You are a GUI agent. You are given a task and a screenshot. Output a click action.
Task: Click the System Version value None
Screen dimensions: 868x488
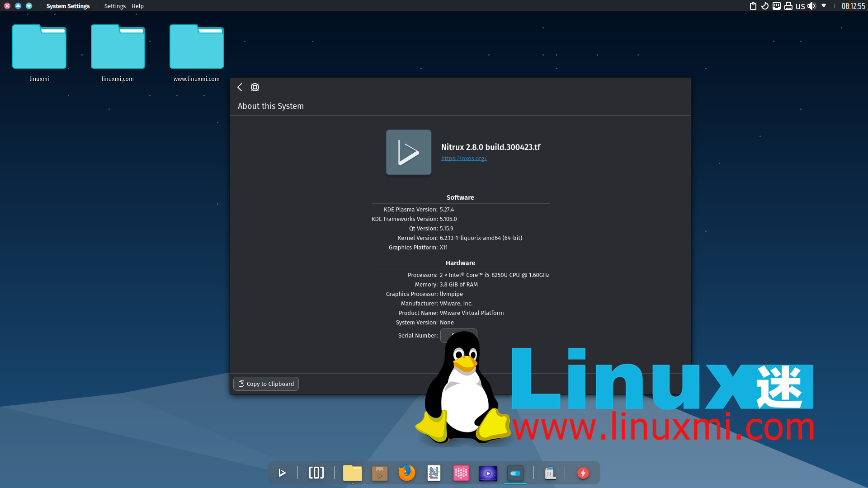447,323
